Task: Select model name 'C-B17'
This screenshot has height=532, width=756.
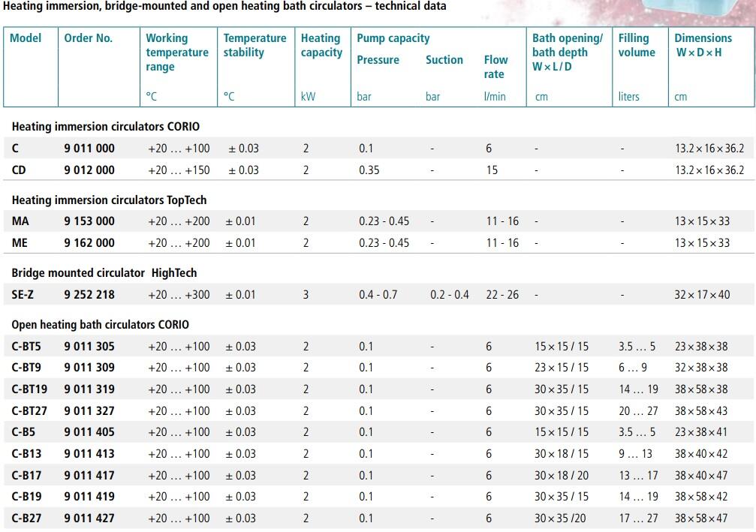Action: [x=26, y=476]
